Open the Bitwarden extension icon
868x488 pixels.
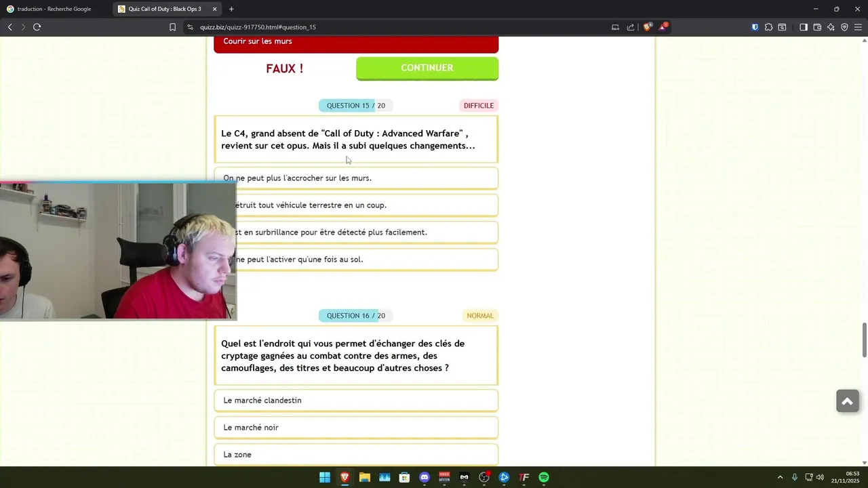(x=755, y=27)
